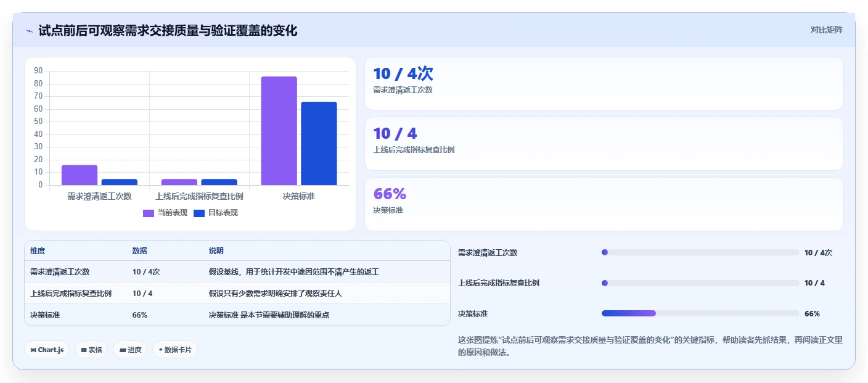Screen dimensions: 868x383
Task: Select the 数据卡片 tag pill
Action: [175, 350]
